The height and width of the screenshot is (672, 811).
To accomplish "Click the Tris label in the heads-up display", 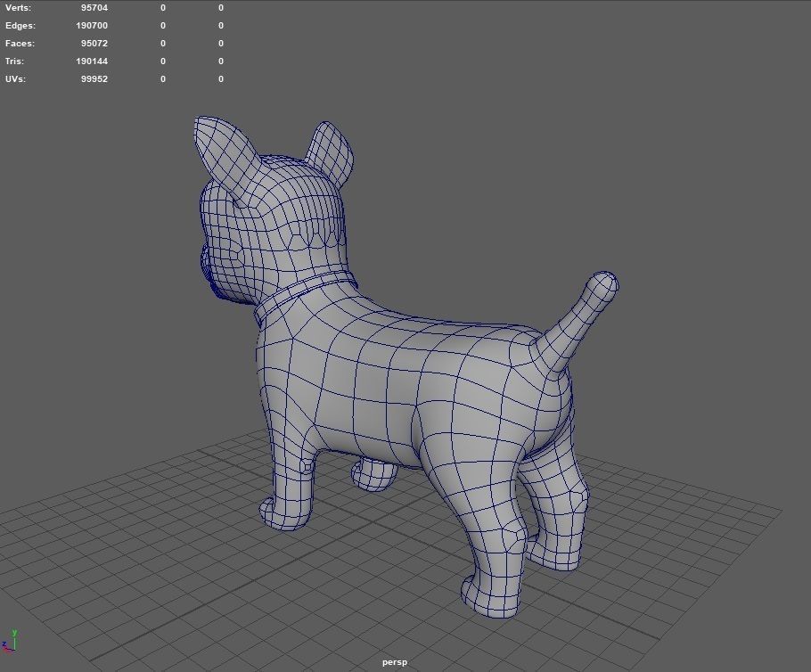I will click(14, 61).
